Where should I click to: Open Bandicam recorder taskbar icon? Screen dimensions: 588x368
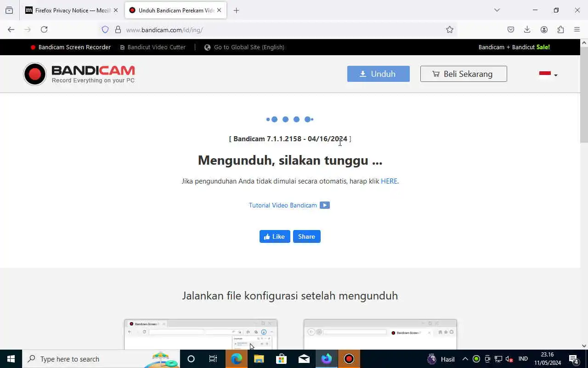pyautogui.click(x=349, y=359)
